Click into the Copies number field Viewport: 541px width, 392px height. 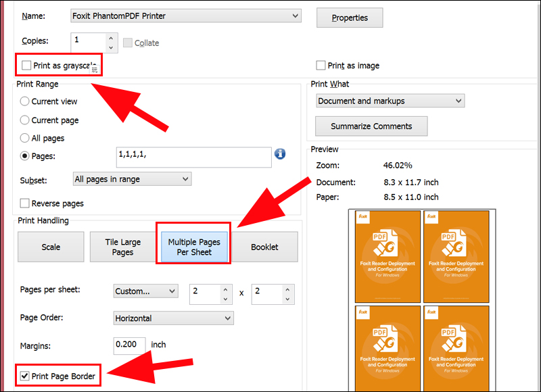coord(89,43)
